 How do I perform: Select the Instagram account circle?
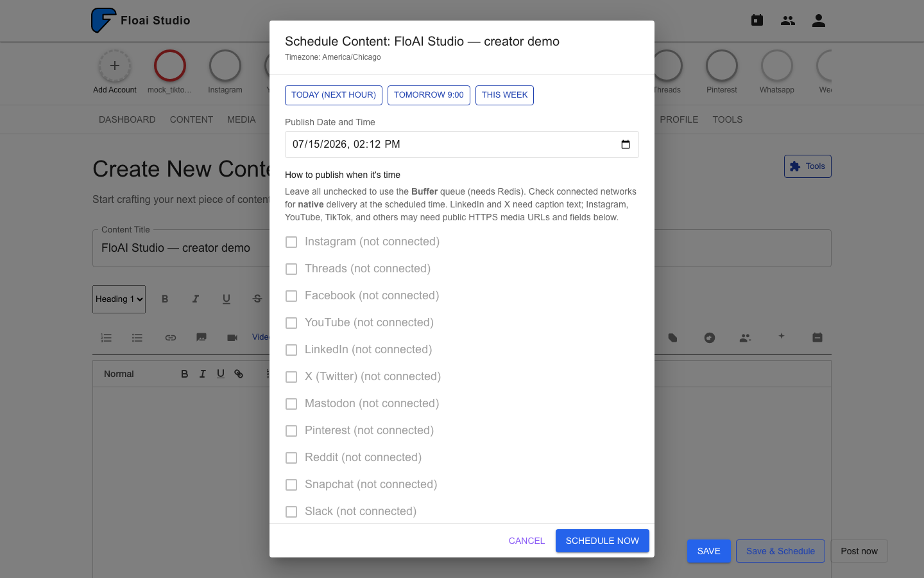225,66
